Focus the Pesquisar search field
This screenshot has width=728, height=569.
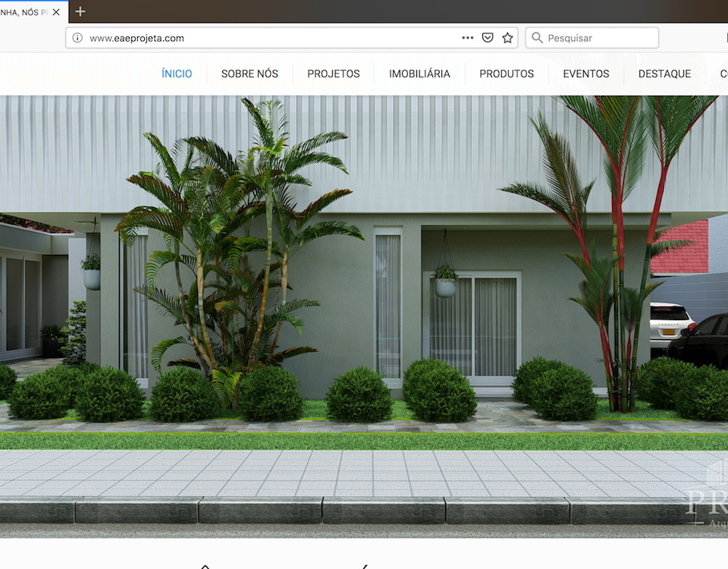[x=592, y=38]
